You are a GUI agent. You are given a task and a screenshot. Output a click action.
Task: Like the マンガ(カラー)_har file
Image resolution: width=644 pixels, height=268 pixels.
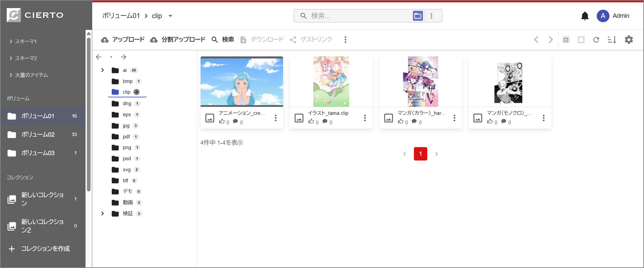pos(400,122)
